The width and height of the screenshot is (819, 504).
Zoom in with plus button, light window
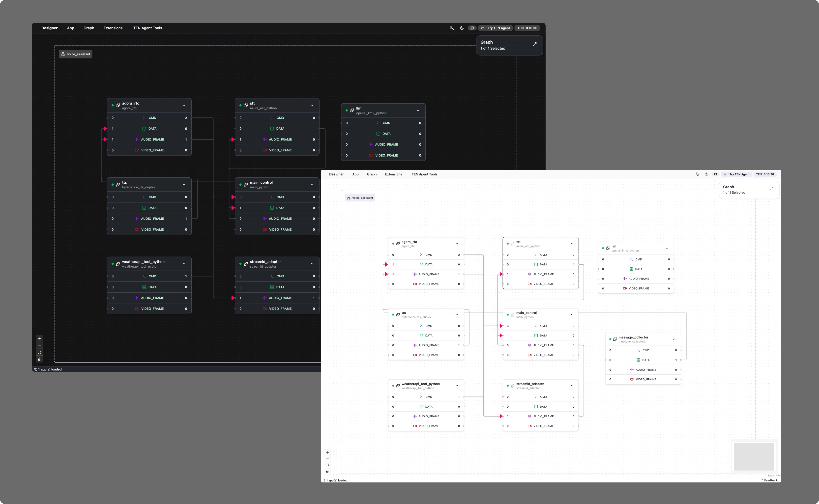click(x=327, y=453)
